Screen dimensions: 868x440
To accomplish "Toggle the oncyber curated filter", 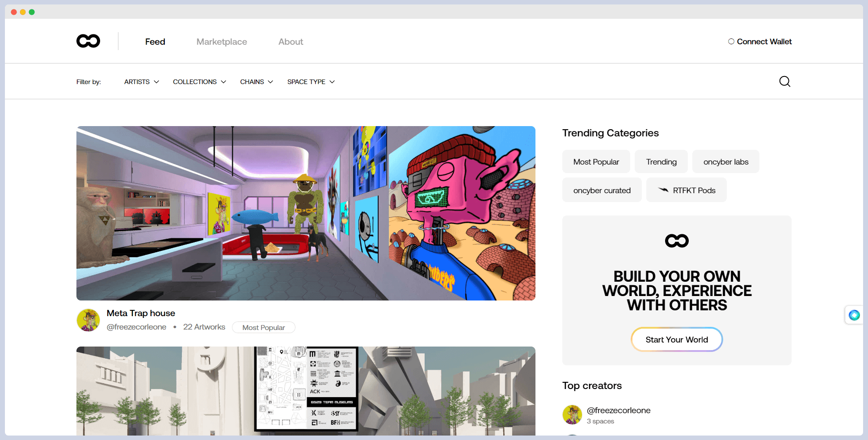I will (x=602, y=190).
